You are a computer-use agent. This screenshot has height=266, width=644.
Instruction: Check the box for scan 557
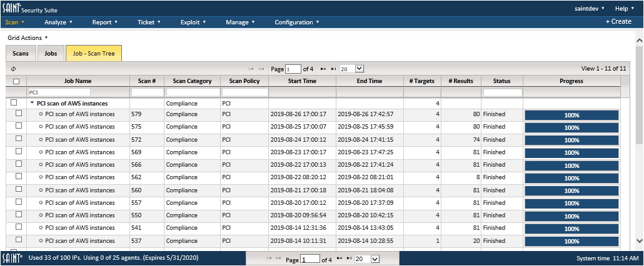tap(19, 202)
